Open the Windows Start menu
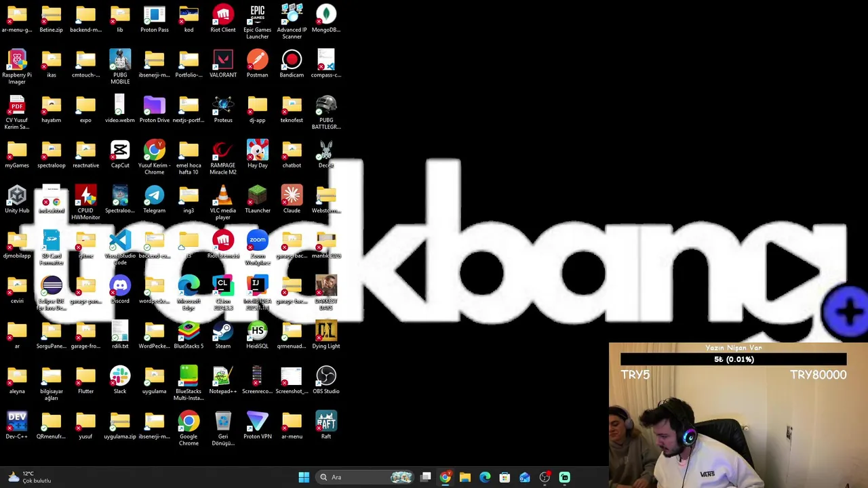868x488 pixels. pos(304,477)
